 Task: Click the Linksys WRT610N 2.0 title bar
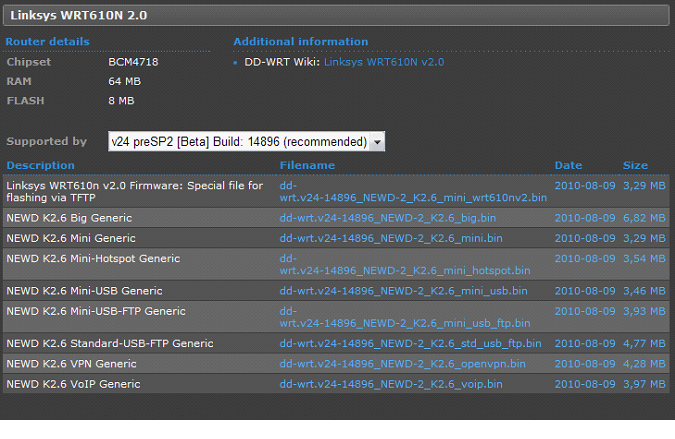click(336, 15)
